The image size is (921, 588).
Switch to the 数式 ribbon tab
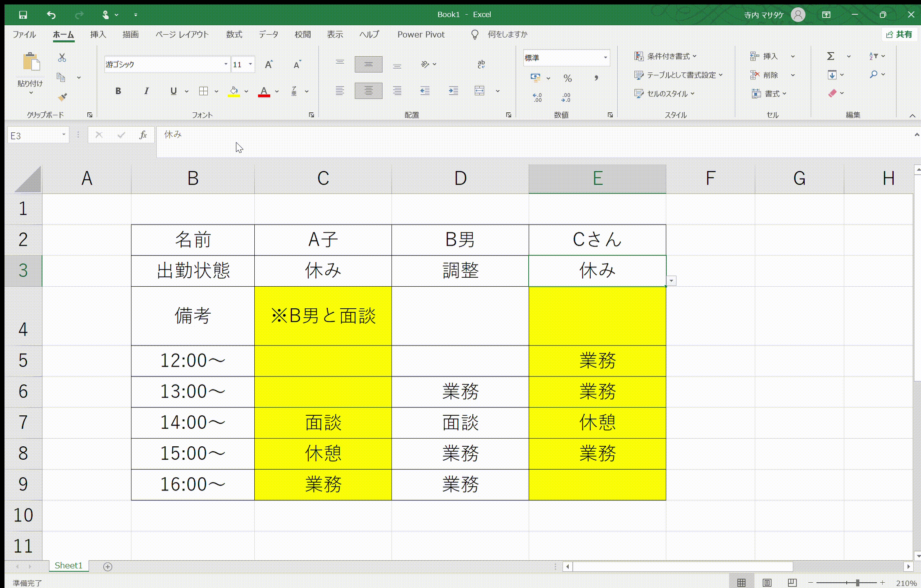tap(234, 35)
